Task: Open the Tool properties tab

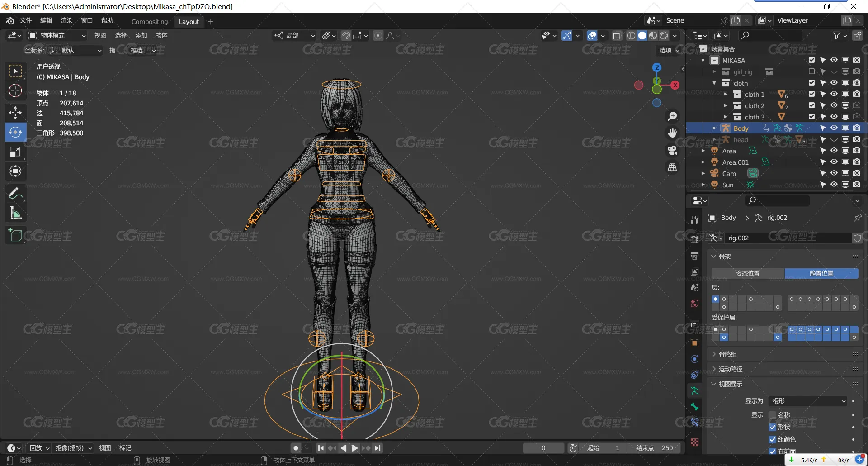Action: click(x=695, y=220)
